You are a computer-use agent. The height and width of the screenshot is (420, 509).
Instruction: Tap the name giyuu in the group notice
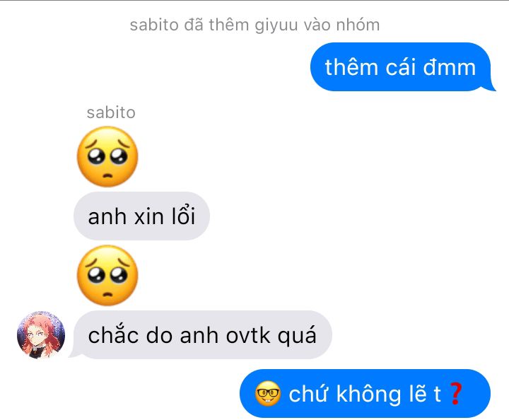[276, 25]
